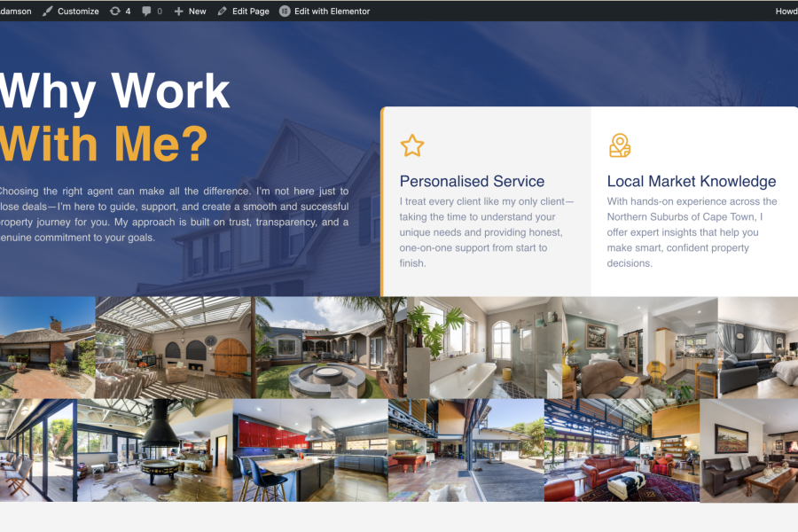This screenshot has width=798, height=532.
Task: Open the comments bubble icon
Action: (146, 12)
